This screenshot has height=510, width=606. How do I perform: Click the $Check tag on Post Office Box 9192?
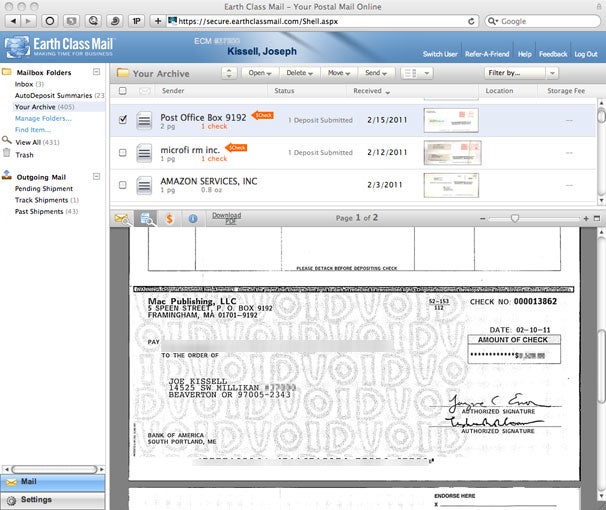[263, 115]
